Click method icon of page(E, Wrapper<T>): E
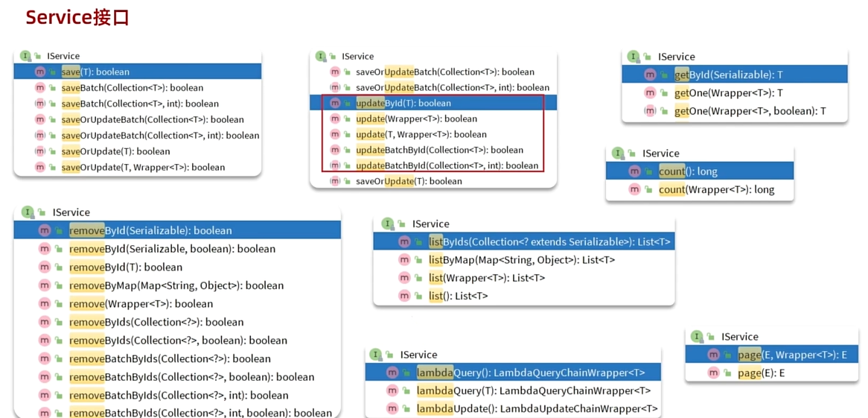 click(x=713, y=355)
